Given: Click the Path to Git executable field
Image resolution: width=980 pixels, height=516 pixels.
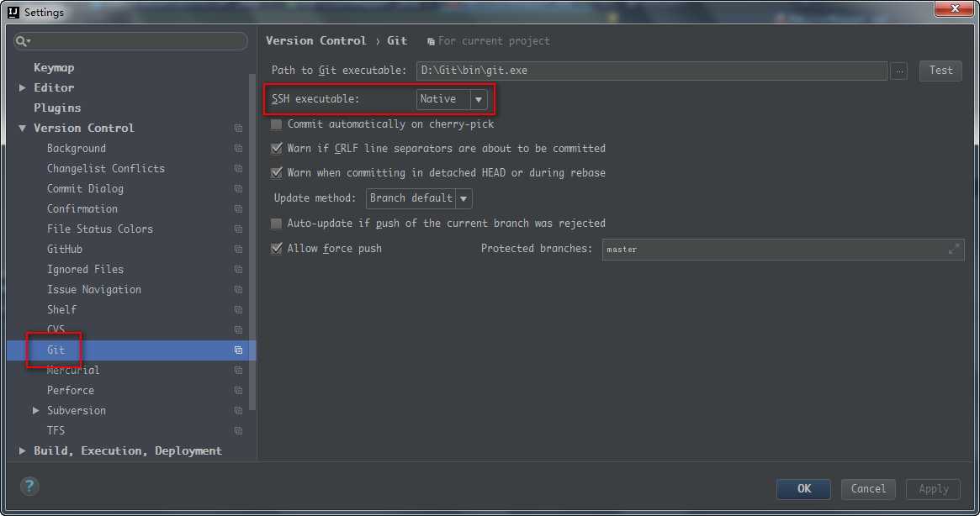Looking at the screenshot, I should (652, 71).
